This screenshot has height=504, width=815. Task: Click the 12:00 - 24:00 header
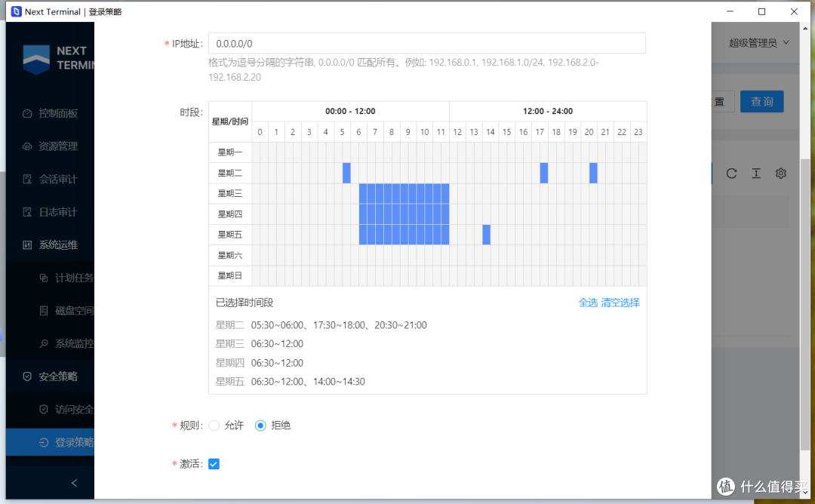[x=548, y=111]
